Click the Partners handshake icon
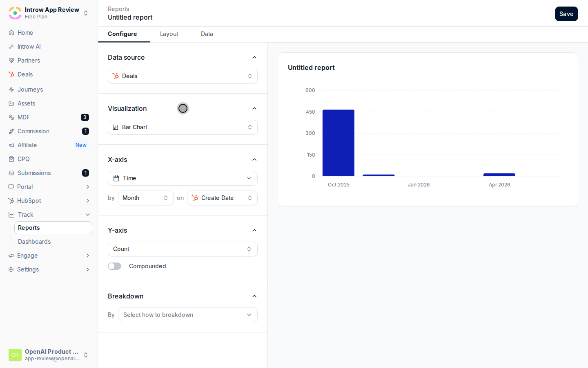 click(x=11, y=61)
